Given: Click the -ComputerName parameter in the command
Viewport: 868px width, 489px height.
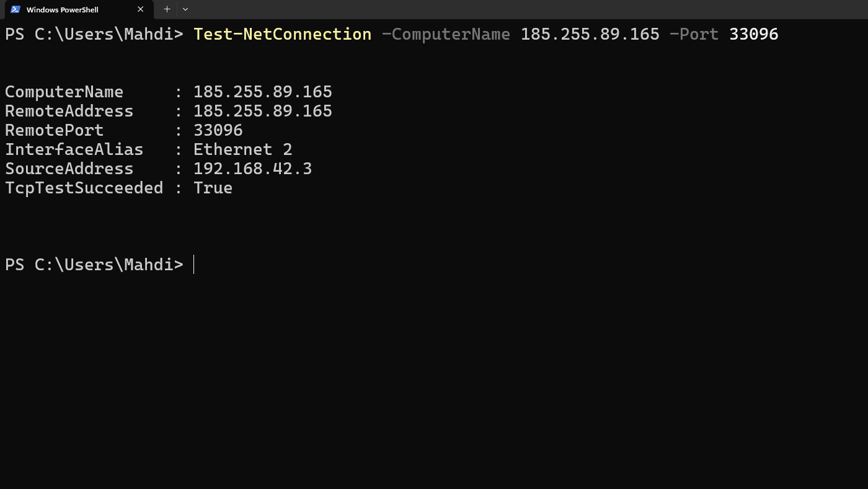Looking at the screenshot, I should pos(446,34).
